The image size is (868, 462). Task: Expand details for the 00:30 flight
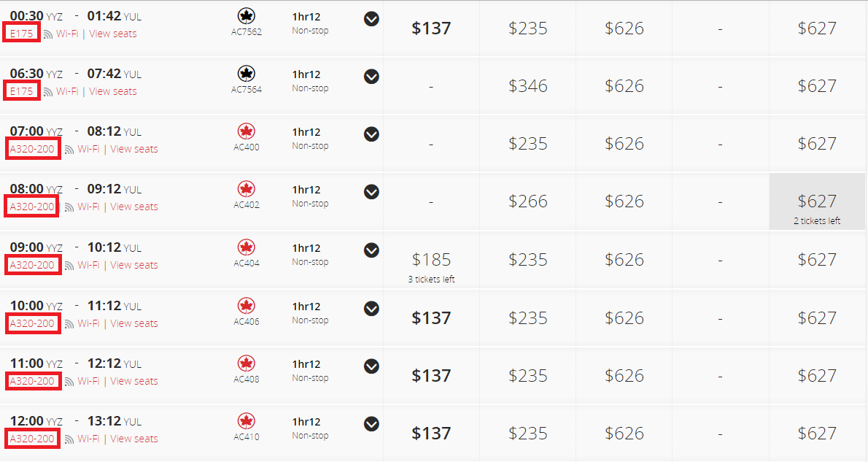(371, 19)
